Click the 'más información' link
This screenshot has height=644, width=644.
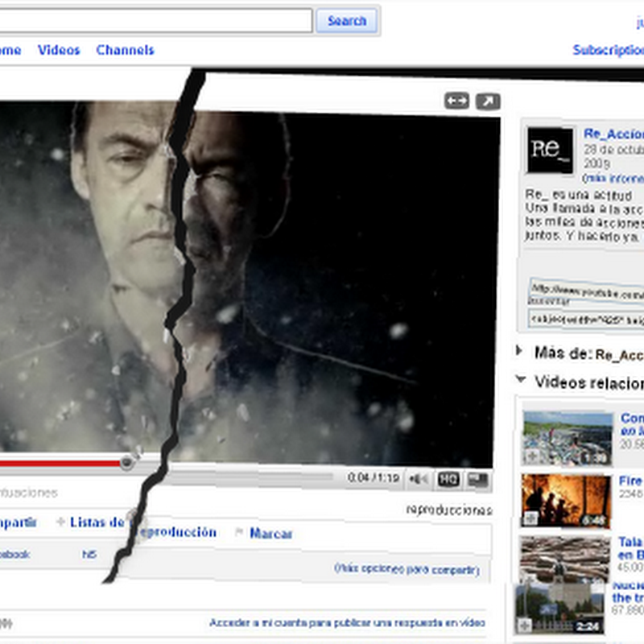pos(613,178)
